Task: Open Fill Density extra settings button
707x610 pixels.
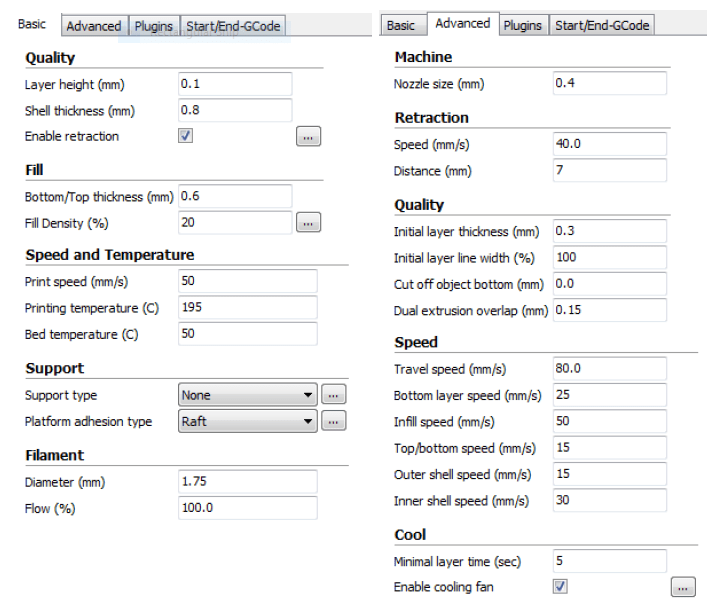Action: (x=308, y=223)
